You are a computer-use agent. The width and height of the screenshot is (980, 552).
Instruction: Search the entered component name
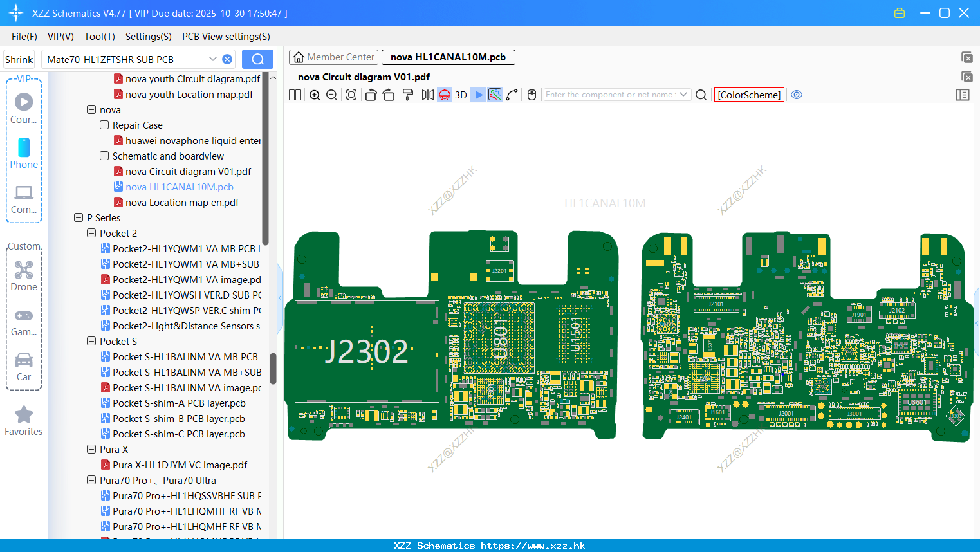tap(701, 95)
